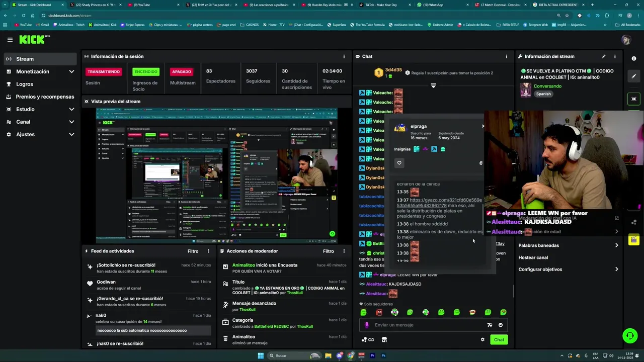Click the info icon in the right sidebar

click(634, 58)
